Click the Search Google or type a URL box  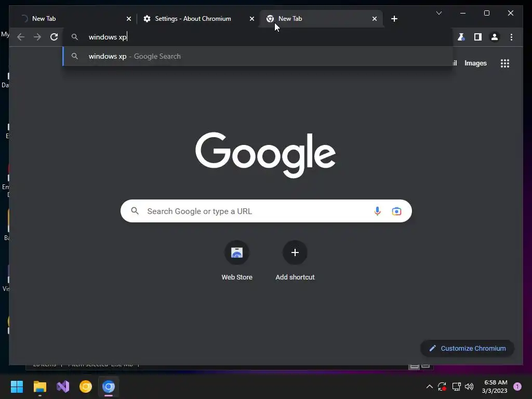(x=266, y=211)
